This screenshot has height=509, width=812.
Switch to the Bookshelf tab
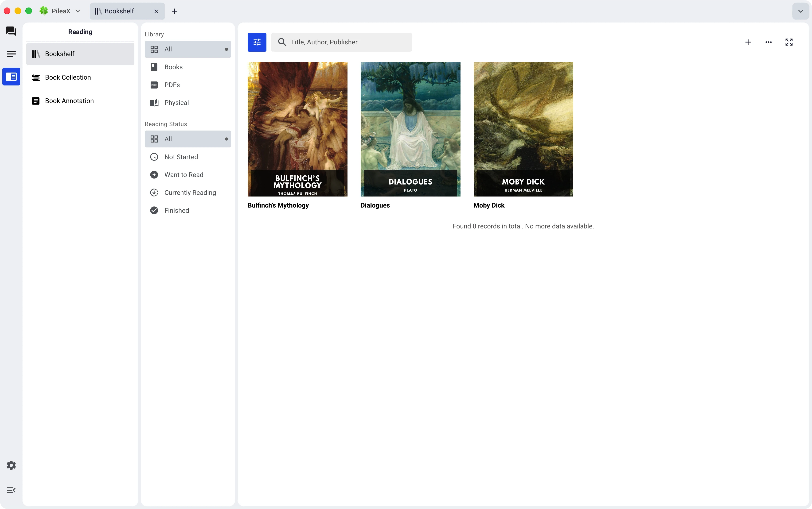(127, 11)
